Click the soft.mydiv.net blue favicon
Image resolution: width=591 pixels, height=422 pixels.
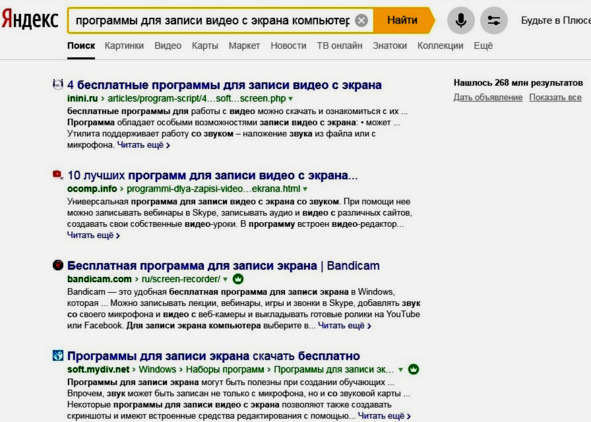click(58, 355)
